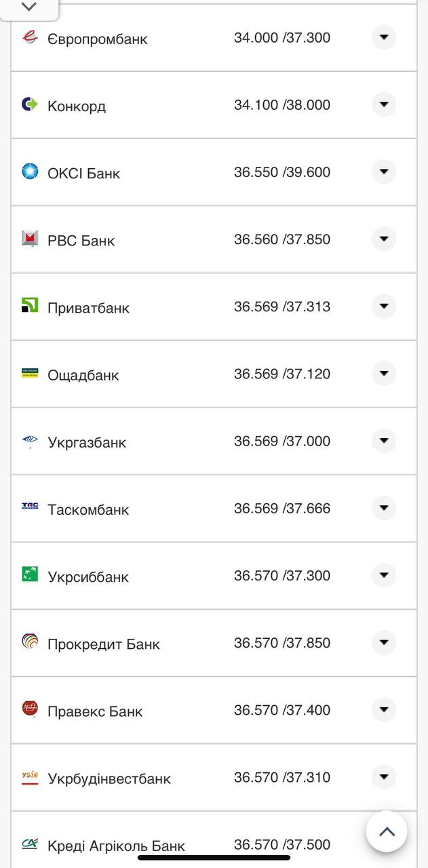Screen dimensions: 428x868
Task: Click the Конкорд rate value 34.100 /38.000
Action: (282, 105)
